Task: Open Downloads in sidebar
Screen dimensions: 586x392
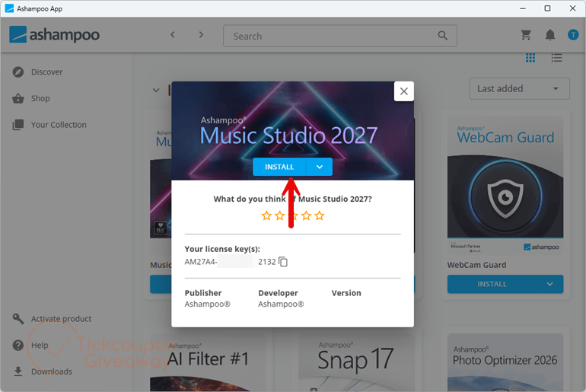Action: tap(51, 371)
